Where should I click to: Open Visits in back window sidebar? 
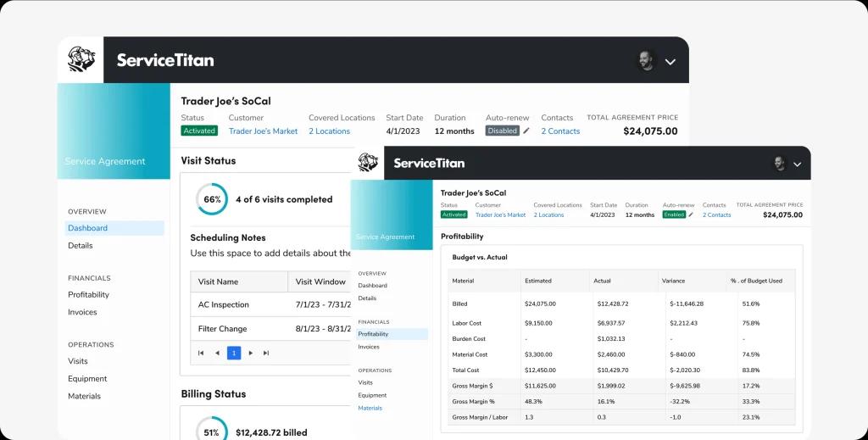pos(77,361)
